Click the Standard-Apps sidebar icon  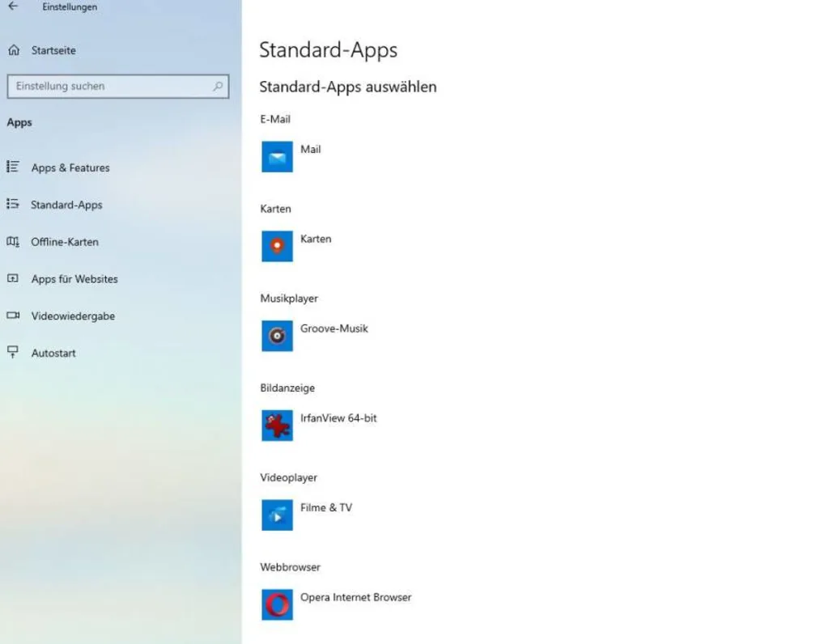(x=13, y=204)
